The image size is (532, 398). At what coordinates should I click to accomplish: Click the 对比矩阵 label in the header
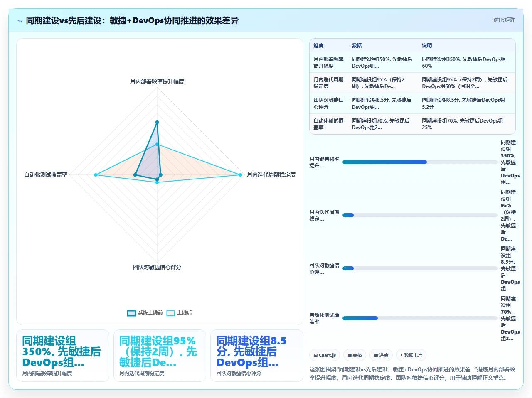(504, 20)
